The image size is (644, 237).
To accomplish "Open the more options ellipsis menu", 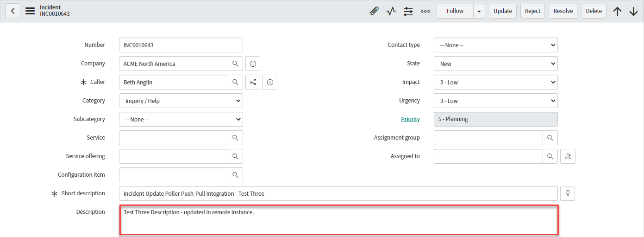I will pyautogui.click(x=425, y=11).
